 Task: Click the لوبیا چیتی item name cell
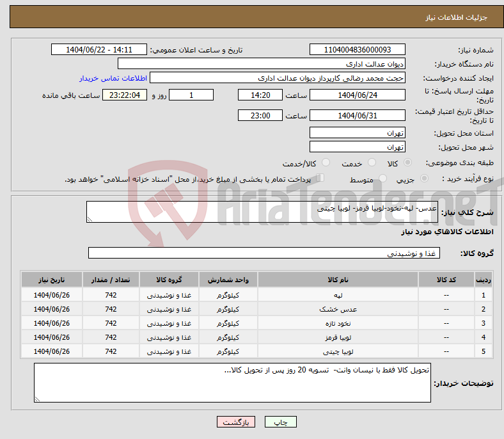tap(338, 351)
